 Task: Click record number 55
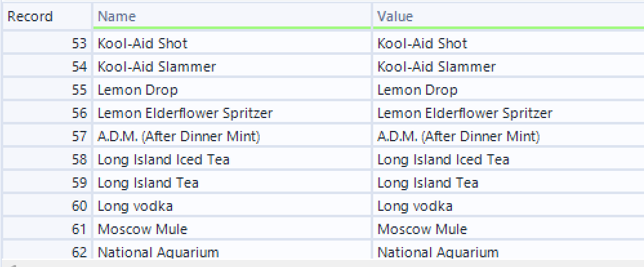click(79, 90)
